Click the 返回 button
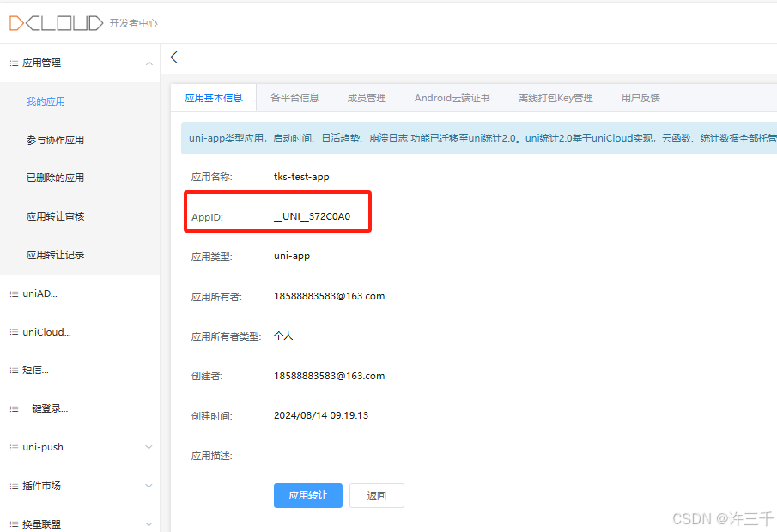The width and height of the screenshot is (777, 532). click(x=377, y=495)
